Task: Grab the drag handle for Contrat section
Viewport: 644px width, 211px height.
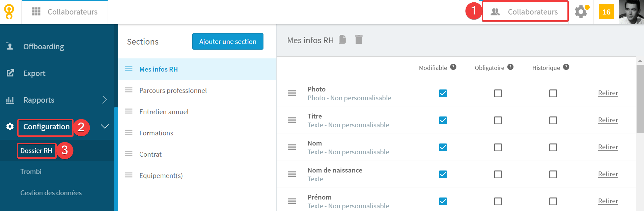Action: pos(129,154)
